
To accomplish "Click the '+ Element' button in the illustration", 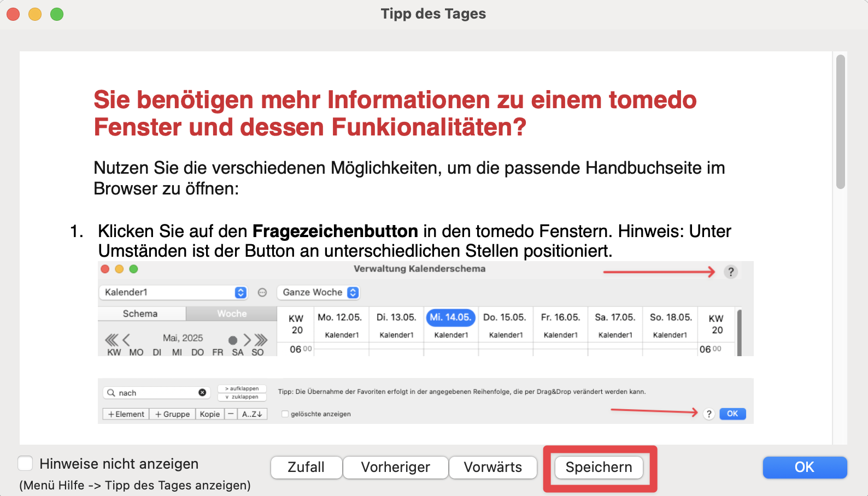I will tap(126, 414).
